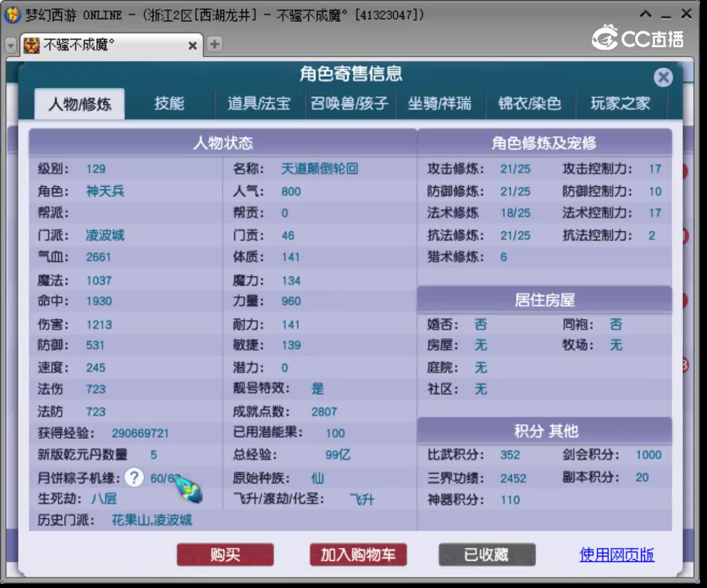Click 新版乾元丹数量 value 5
The height and width of the screenshot is (588, 707).
click(x=154, y=455)
